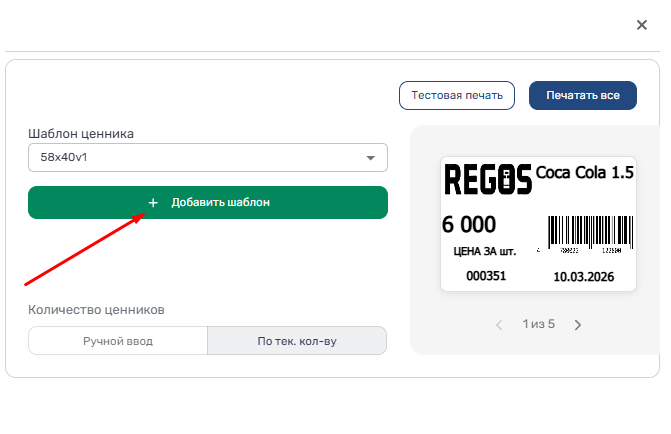This screenshot has height=434, width=671.
Task: Click the plus icon on Добавить шаблон
Action: (153, 202)
